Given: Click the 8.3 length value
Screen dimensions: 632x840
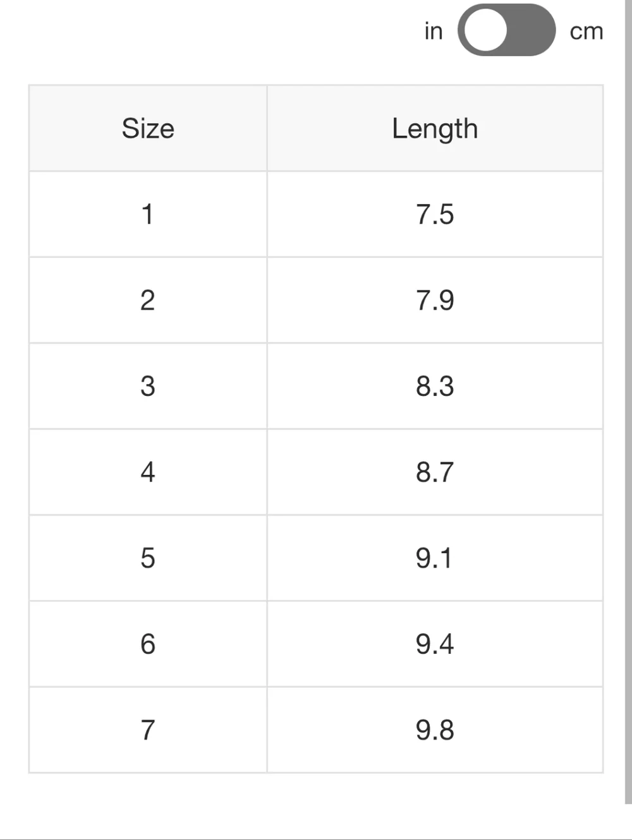Looking at the screenshot, I should pyautogui.click(x=435, y=386).
